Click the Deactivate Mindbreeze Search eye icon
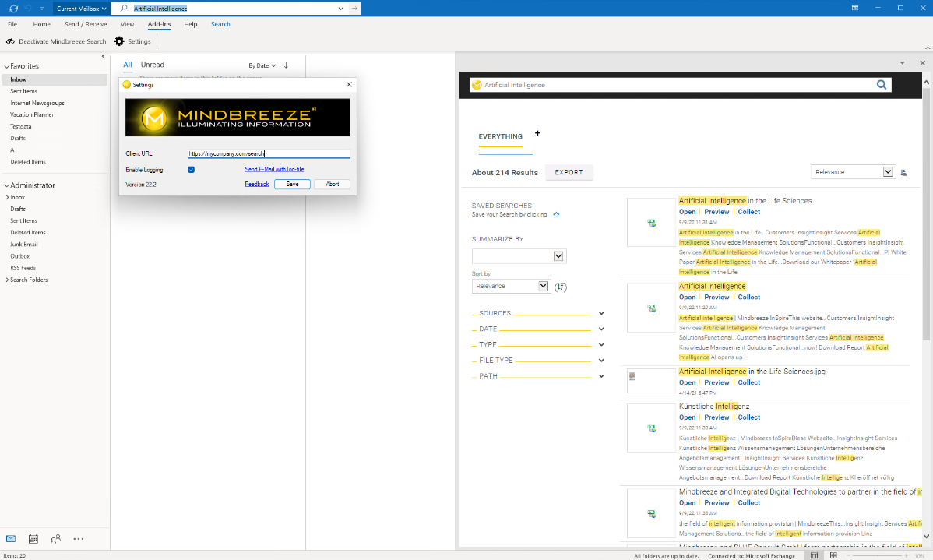This screenshot has width=933, height=560. point(10,41)
